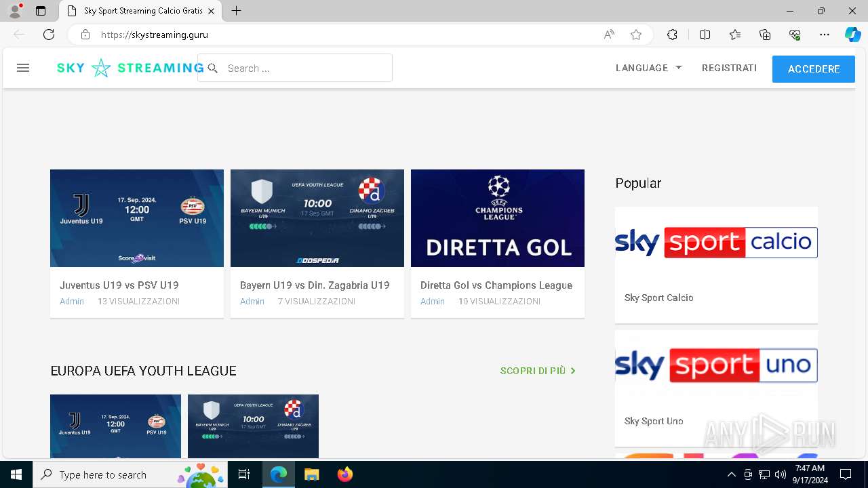Click title Diretta Gol vs Champions League
Viewport: 868px width, 488px height.
point(496,285)
